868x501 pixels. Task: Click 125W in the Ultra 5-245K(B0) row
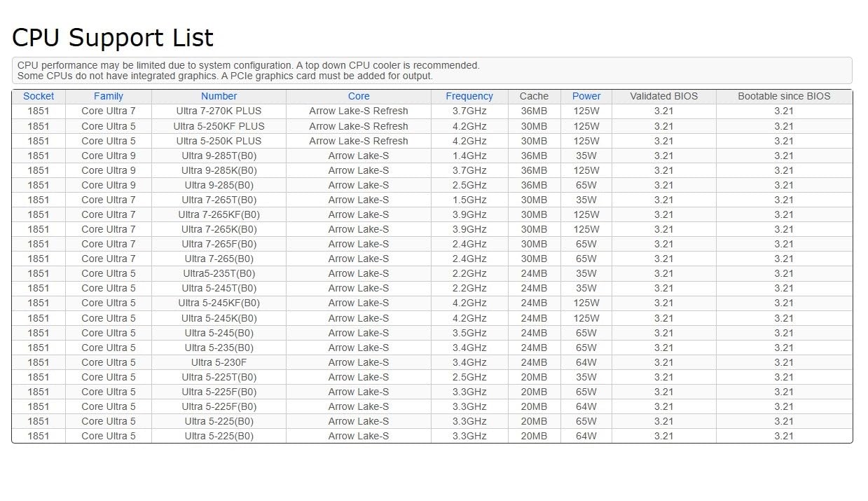click(586, 318)
